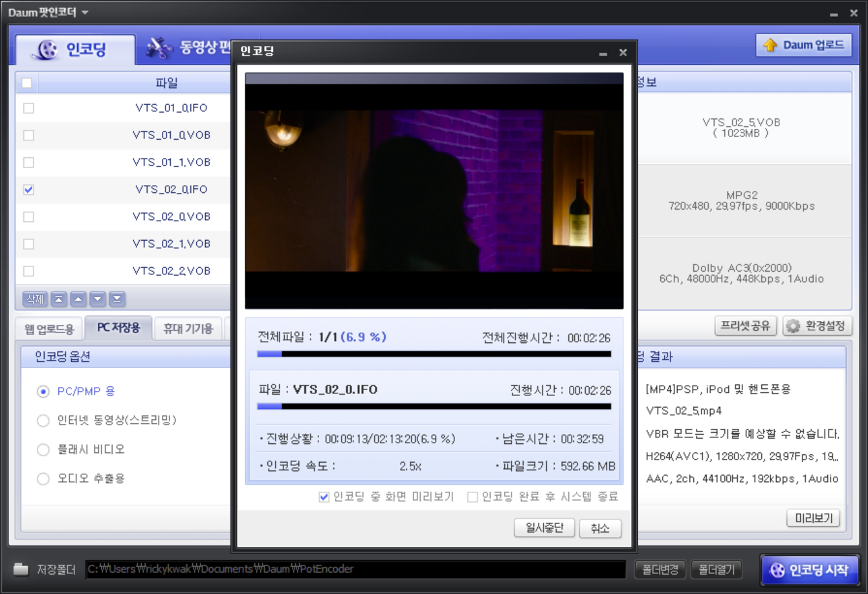Click the save folder path field

click(355, 569)
